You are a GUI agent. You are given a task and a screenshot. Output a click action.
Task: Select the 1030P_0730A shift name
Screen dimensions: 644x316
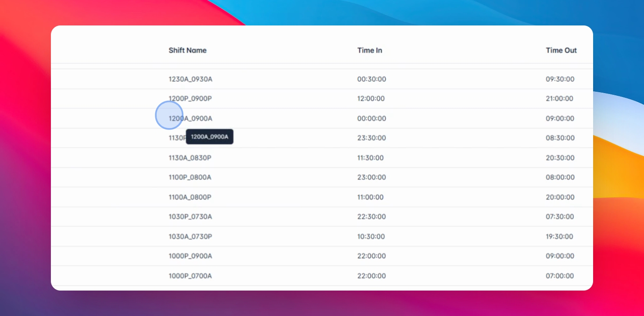tap(190, 217)
